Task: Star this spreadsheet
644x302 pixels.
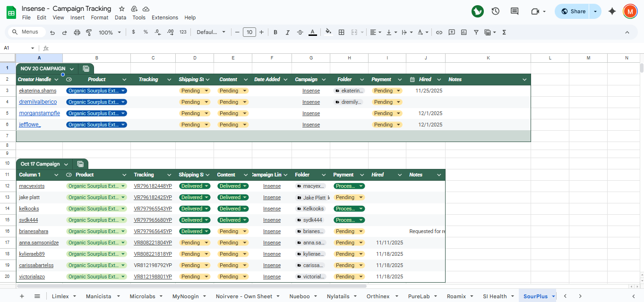Action: pos(122,9)
